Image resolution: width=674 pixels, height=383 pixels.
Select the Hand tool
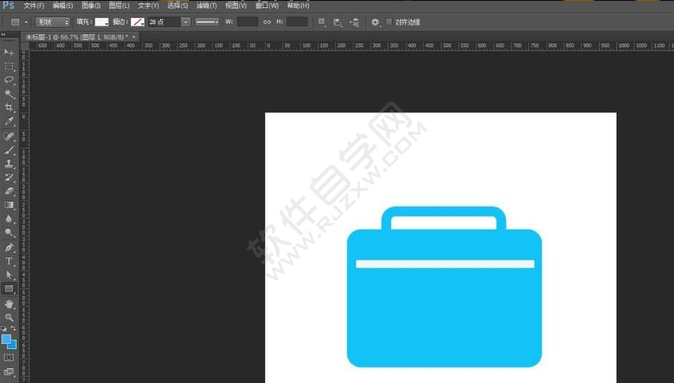point(9,304)
